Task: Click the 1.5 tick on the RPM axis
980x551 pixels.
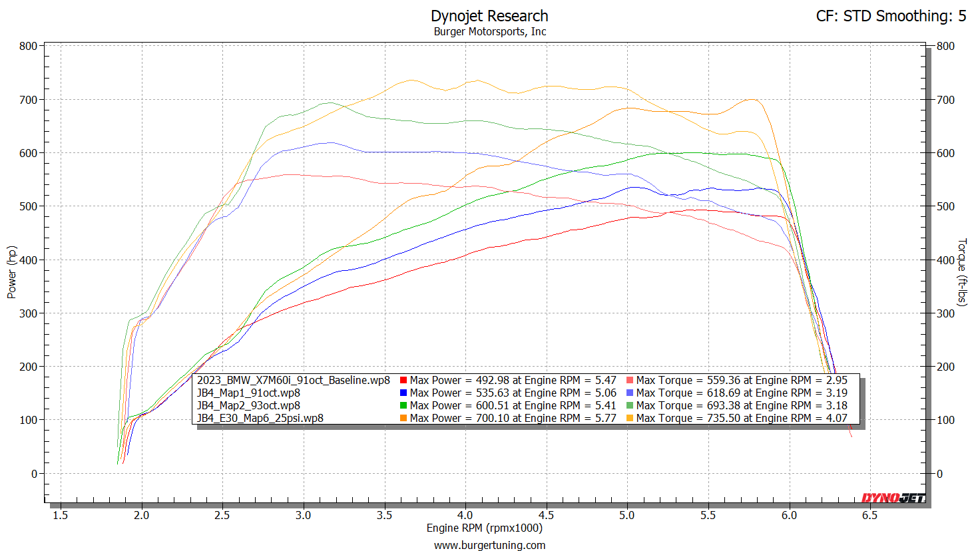Action: (x=60, y=515)
